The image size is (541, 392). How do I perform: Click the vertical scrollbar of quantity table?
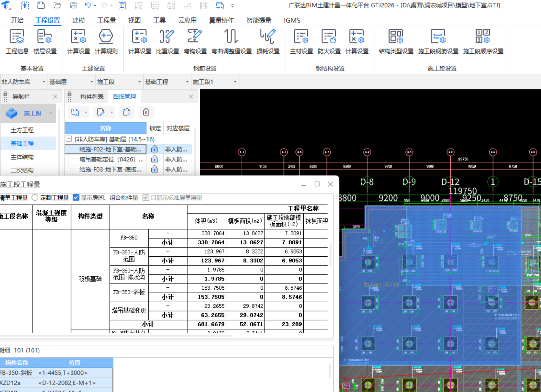click(330, 254)
